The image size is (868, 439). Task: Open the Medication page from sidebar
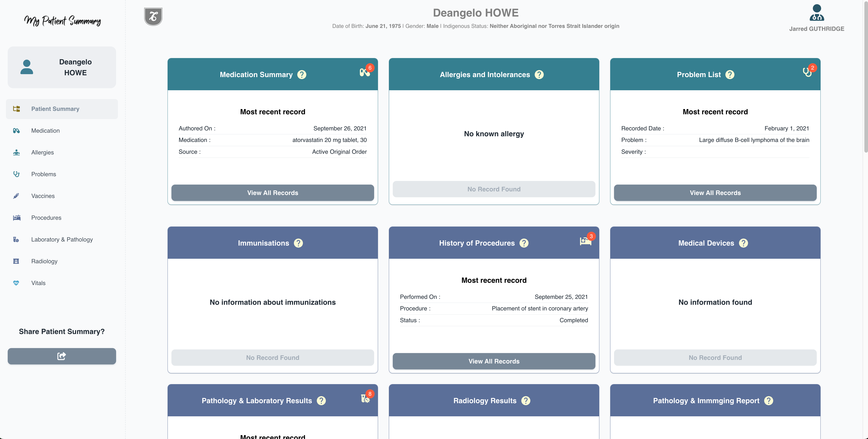pos(46,131)
